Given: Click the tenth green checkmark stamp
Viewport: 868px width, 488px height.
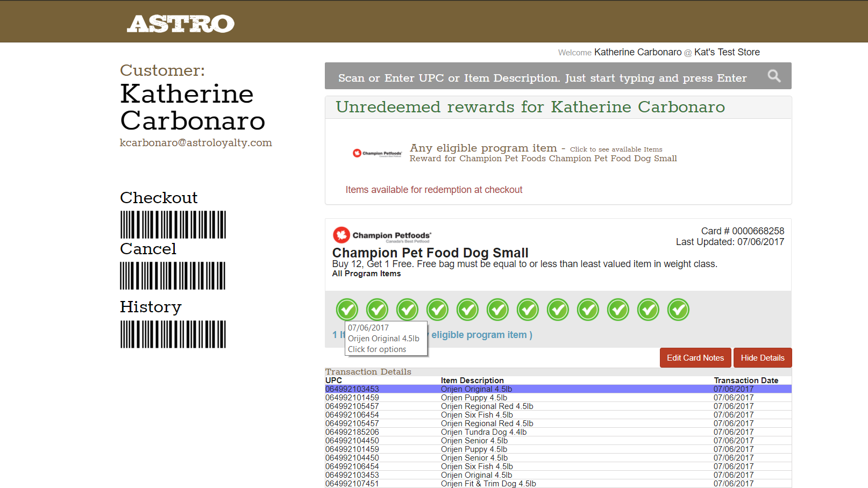Looking at the screenshot, I should (x=618, y=310).
